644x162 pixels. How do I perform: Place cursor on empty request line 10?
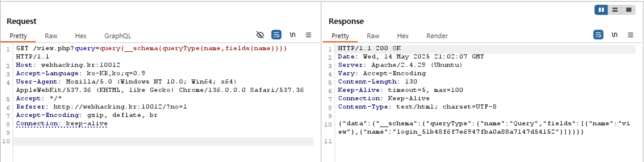click(x=163, y=141)
